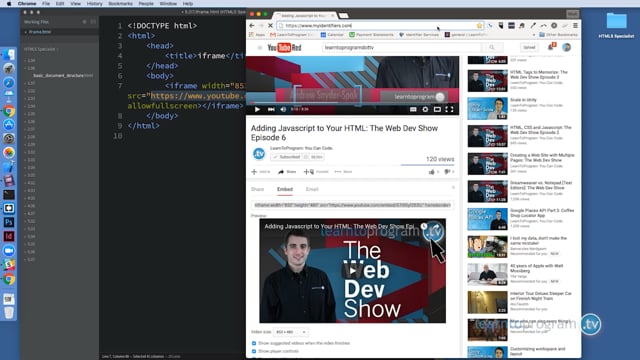Open the Window menu

[x=168, y=4]
